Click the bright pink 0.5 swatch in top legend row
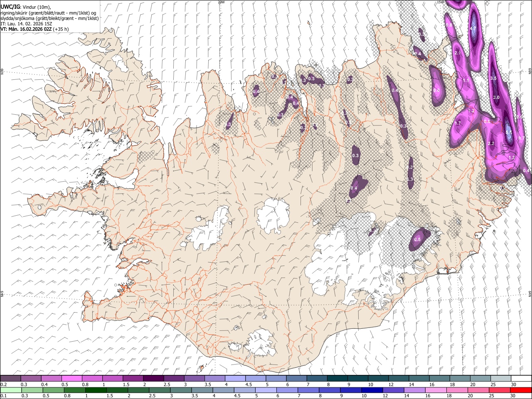 [72, 379]
